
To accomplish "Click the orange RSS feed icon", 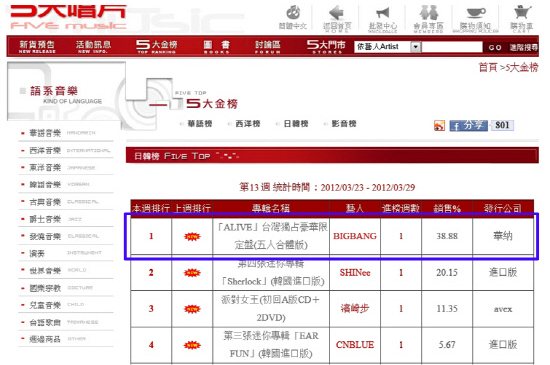I will click(439, 126).
